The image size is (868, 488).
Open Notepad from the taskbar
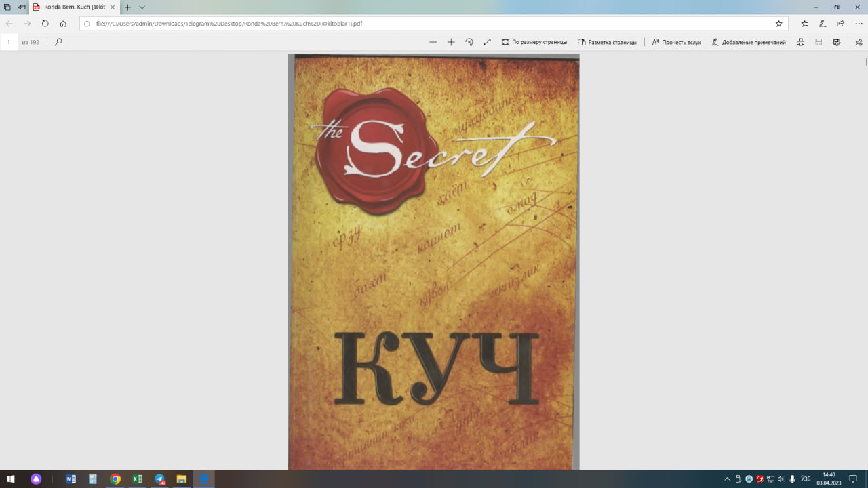(93, 479)
